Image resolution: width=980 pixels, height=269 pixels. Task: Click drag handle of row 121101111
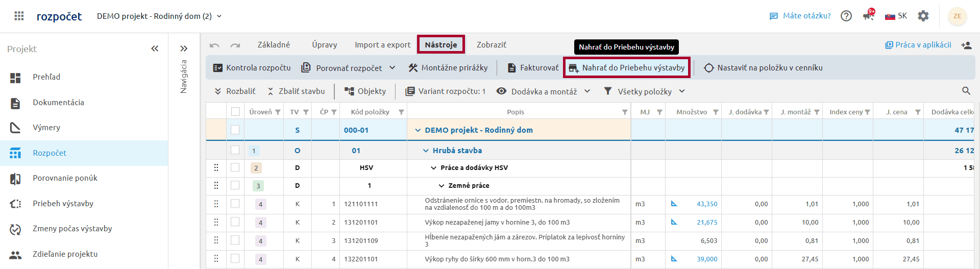[216, 204]
